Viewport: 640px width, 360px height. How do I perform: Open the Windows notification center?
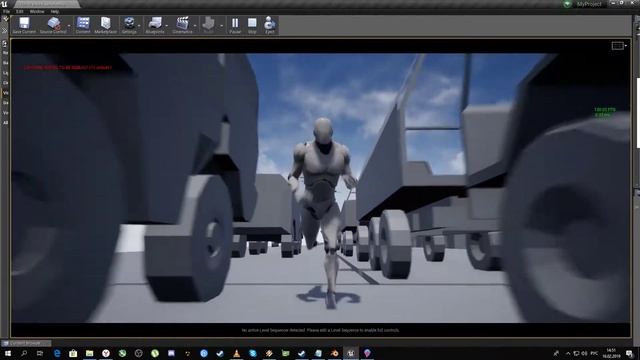pyautogui.click(x=630, y=353)
